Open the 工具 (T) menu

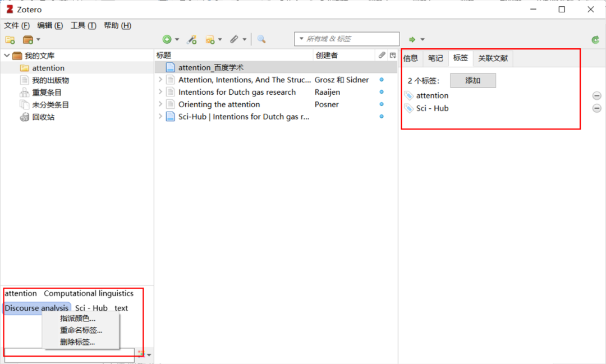click(83, 25)
